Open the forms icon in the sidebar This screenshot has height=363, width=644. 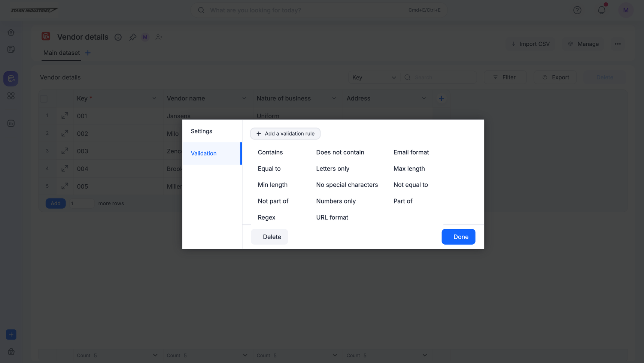pos(11,49)
